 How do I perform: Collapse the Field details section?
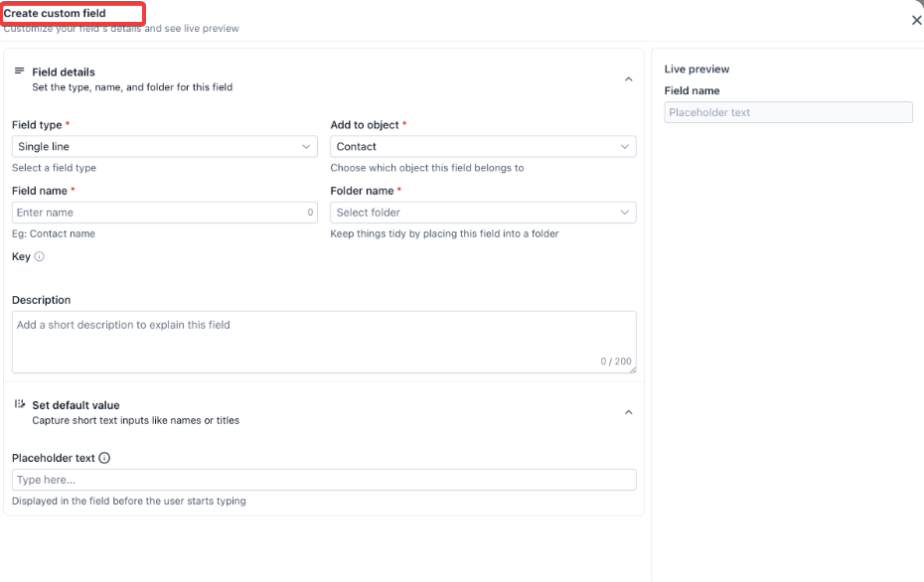click(628, 79)
